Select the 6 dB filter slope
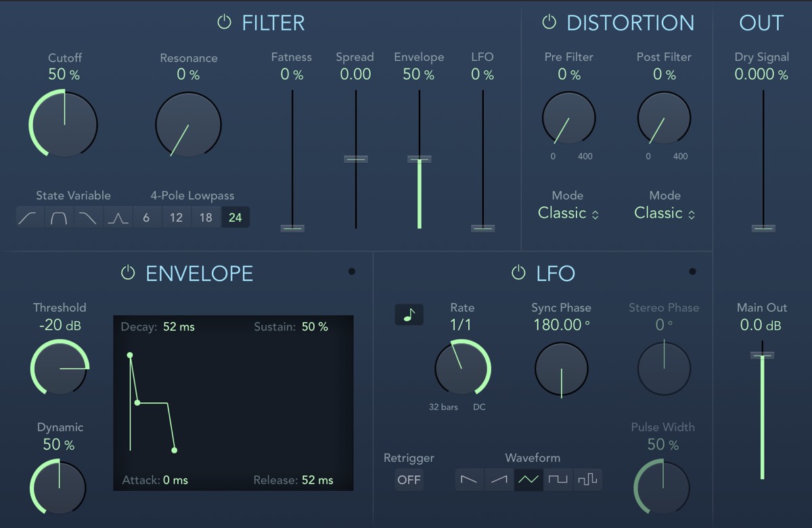Image resolution: width=812 pixels, height=528 pixels. pyautogui.click(x=148, y=218)
